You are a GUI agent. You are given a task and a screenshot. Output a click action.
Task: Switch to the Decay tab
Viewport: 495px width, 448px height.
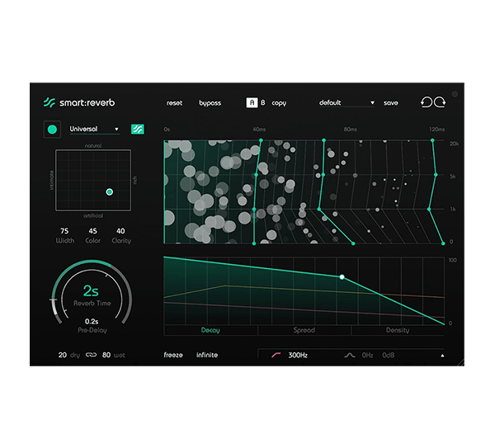pyautogui.click(x=210, y=330)
